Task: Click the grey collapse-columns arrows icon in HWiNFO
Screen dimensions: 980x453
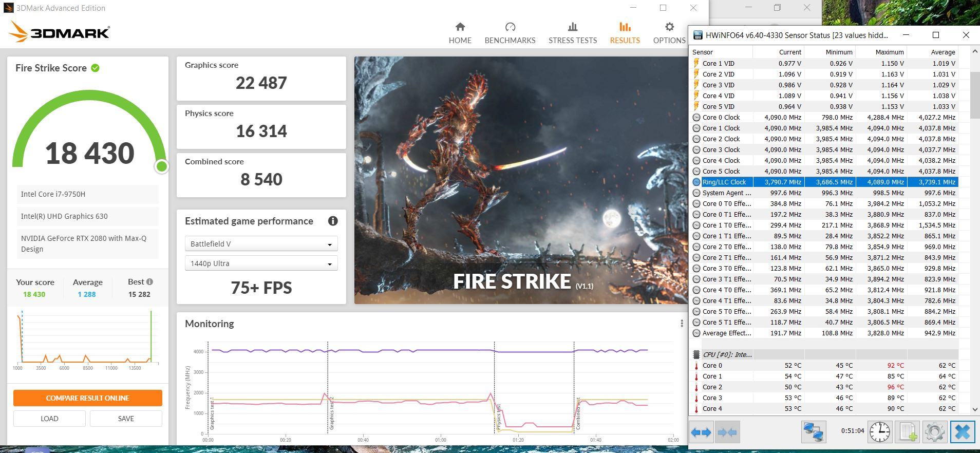Action: 727,432
